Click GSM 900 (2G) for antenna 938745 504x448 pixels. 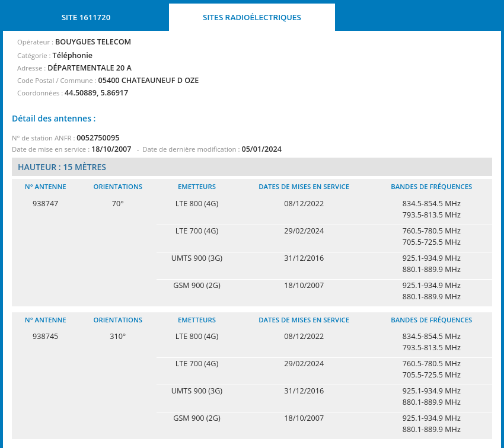(197, 418)
